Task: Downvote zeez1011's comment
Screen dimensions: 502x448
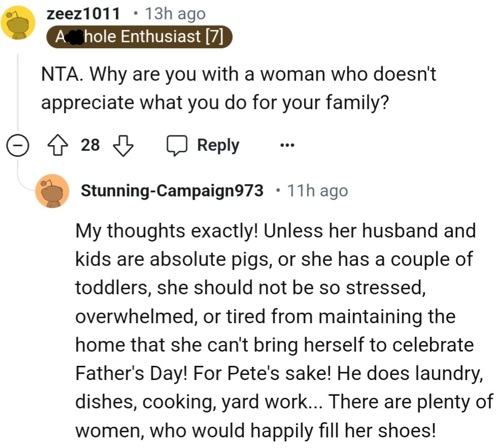Action: click(x=123, y=146)
